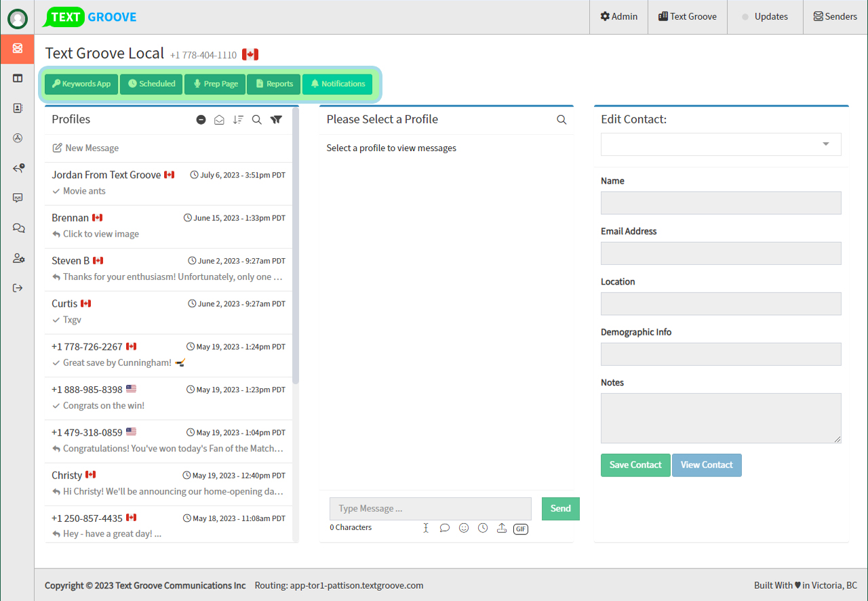The image size is (868, 601).
Task: Click the Demographic Info input field
Action: pyautogui.click(x=721, y=354)
